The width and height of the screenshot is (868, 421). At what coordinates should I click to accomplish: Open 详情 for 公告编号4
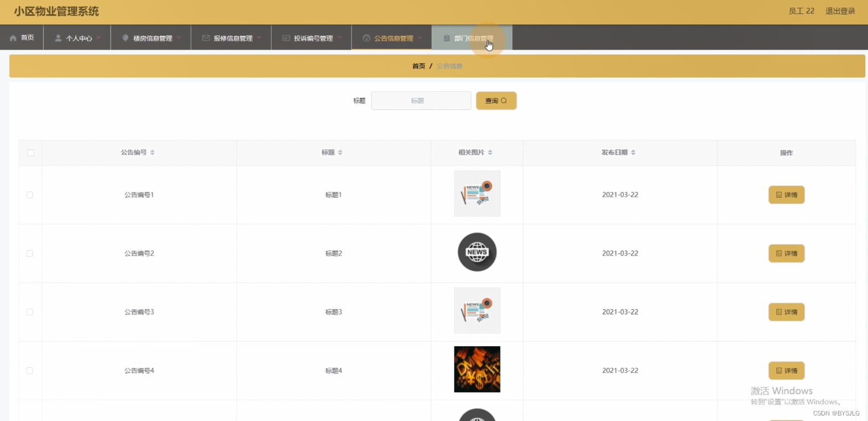(786, 371)
